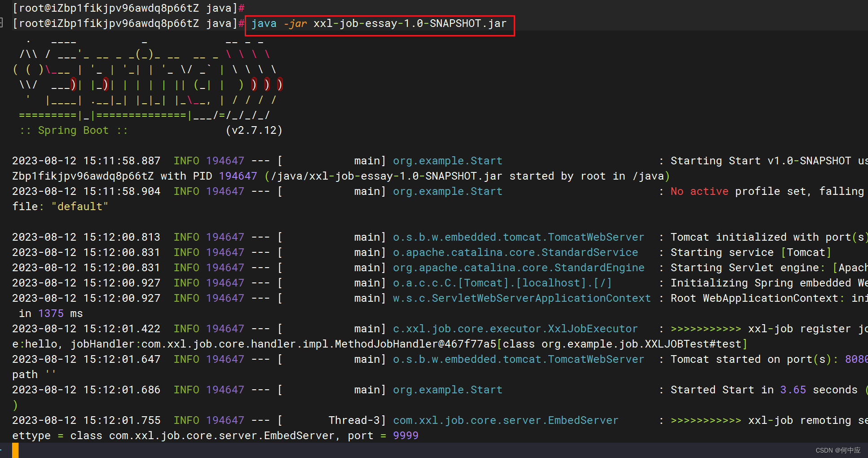Click the /java/xxl-job-essay-1.0-SNAPSHOT.jar path text
The image size is (868, 458).
[387, 176]
